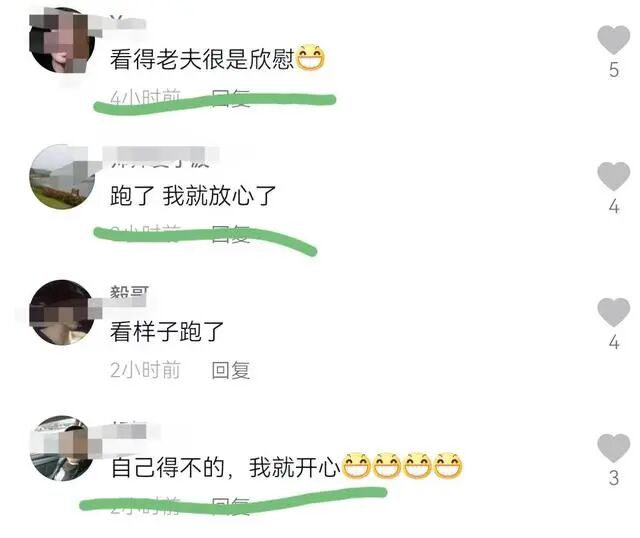The height and width of the screenshot is (538, 640).
Task: Open the username 毅哥
Action: [129, 292]
